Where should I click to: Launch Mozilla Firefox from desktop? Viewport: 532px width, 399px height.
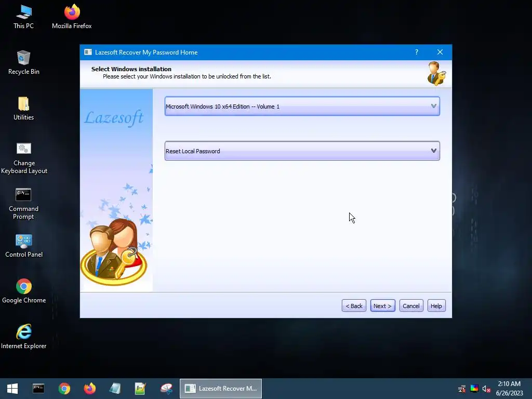coord(72,17)
